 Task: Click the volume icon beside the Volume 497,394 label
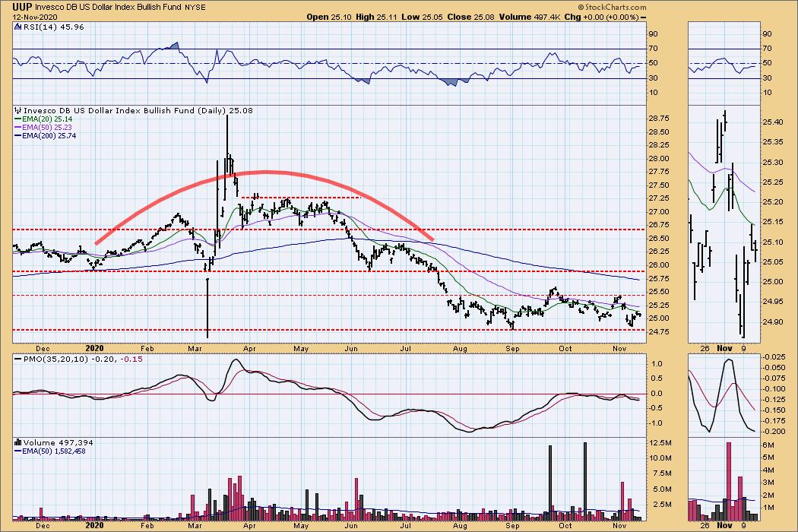pyautogui.click(x=18, y=442)
